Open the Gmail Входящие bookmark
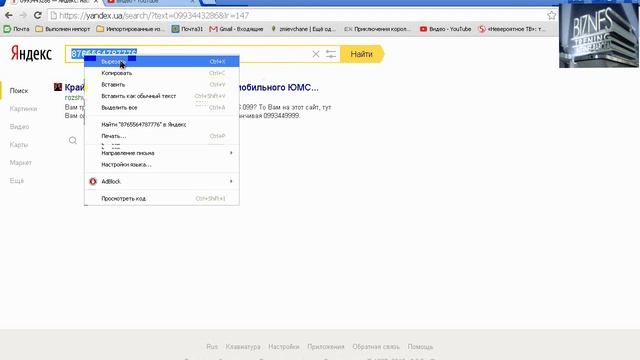The image size is (640, 360). point(236,29)
